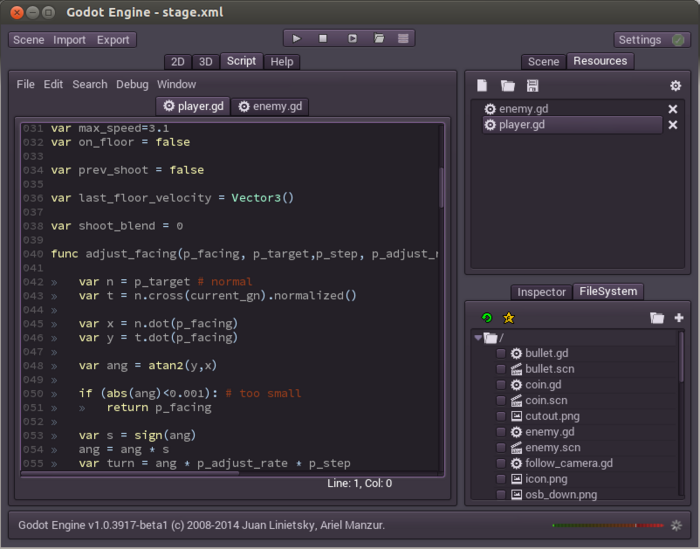
Task: Check the icon.png checkbox
Action: [501, 479]
